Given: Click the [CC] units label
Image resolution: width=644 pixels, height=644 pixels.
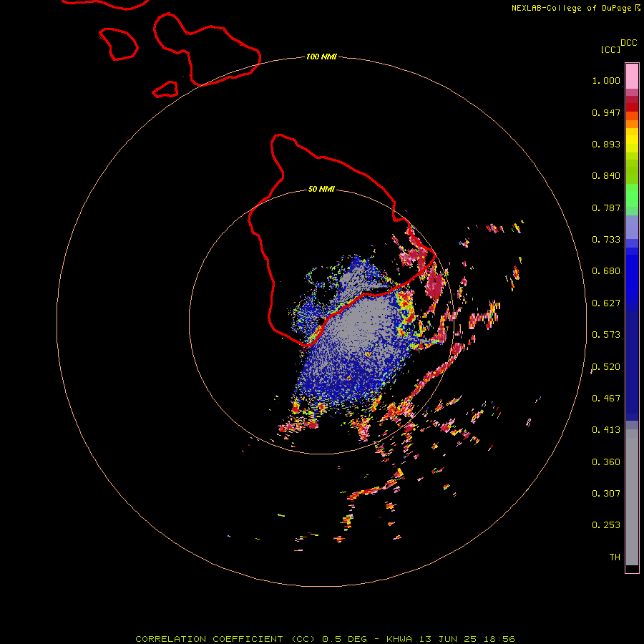Looking at the screenshot, I should pos(610,49).
